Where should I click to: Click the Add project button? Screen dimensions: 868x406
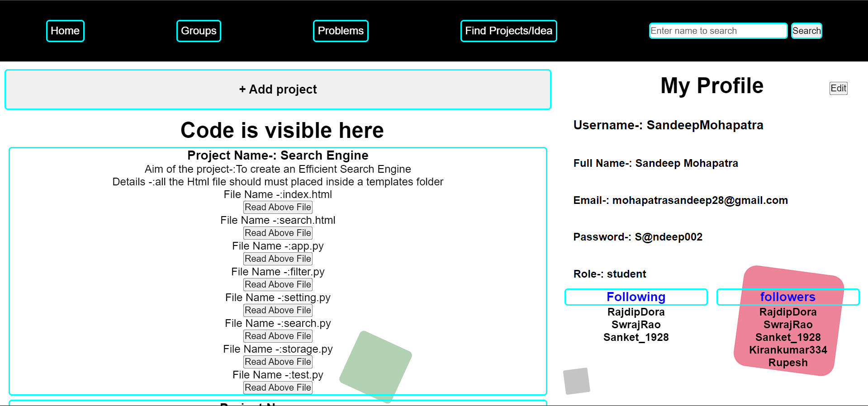pos(278,90)
